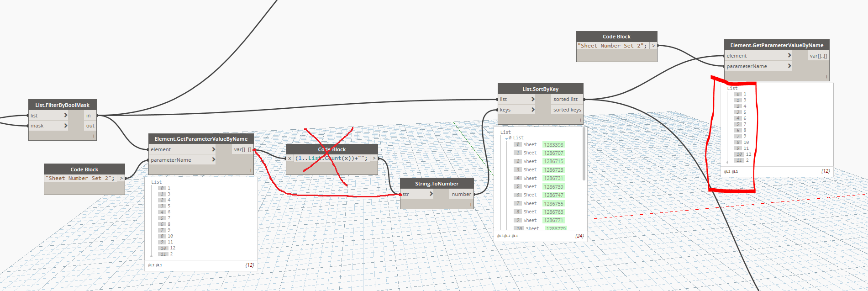Open sheet element ID 1286763
The height and width of the screenshot is (291, 868).
(x=553, y=212)
